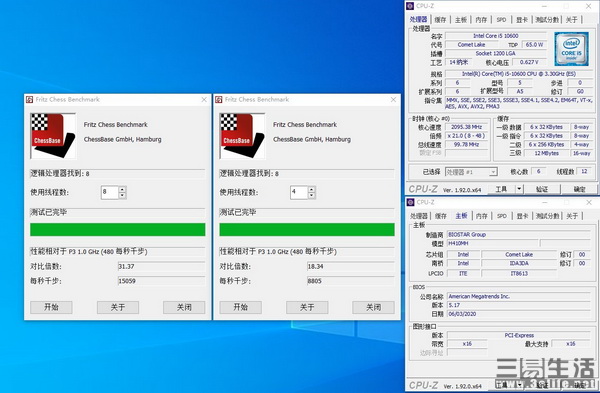
Task: Click the core voltage value 0.627 V
Action: point(529,62)
